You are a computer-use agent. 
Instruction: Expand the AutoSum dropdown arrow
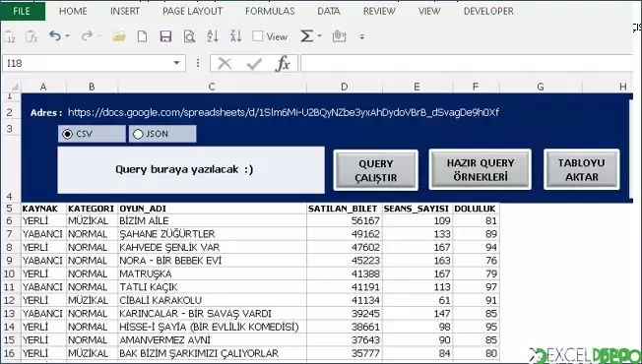tap(320, 36)
